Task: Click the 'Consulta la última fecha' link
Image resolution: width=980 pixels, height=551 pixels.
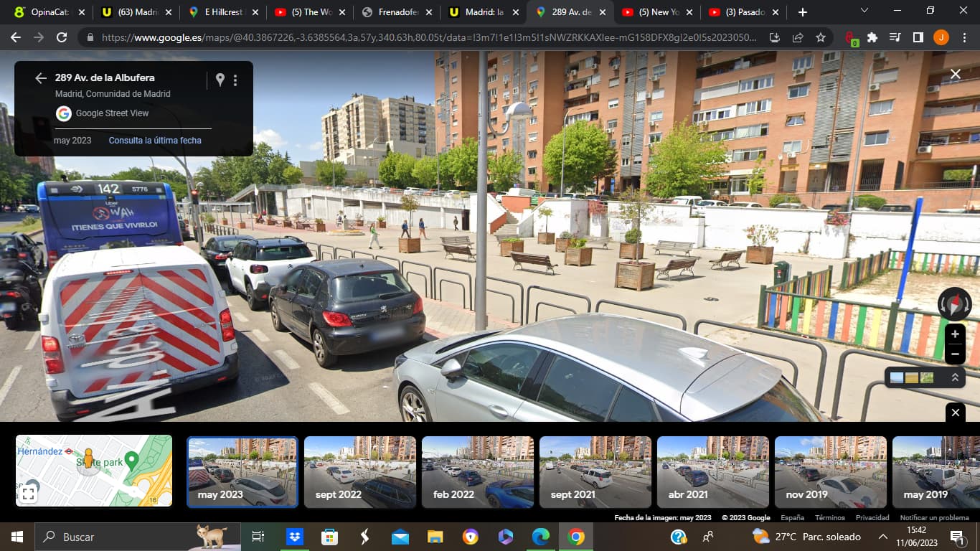Action: coord(155,141)
